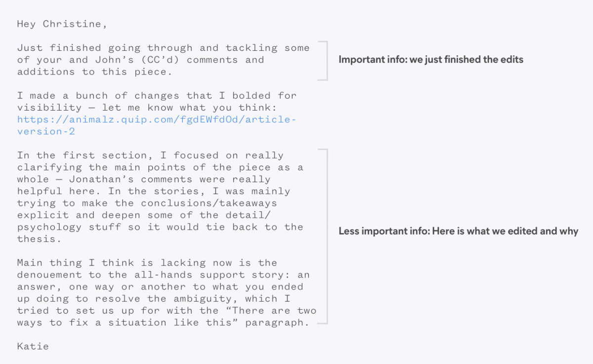Click the word "thesis." ending the third paragraph
Image resolution: width=593 pixels, height=364 pixels.
(x=37, y=239)
